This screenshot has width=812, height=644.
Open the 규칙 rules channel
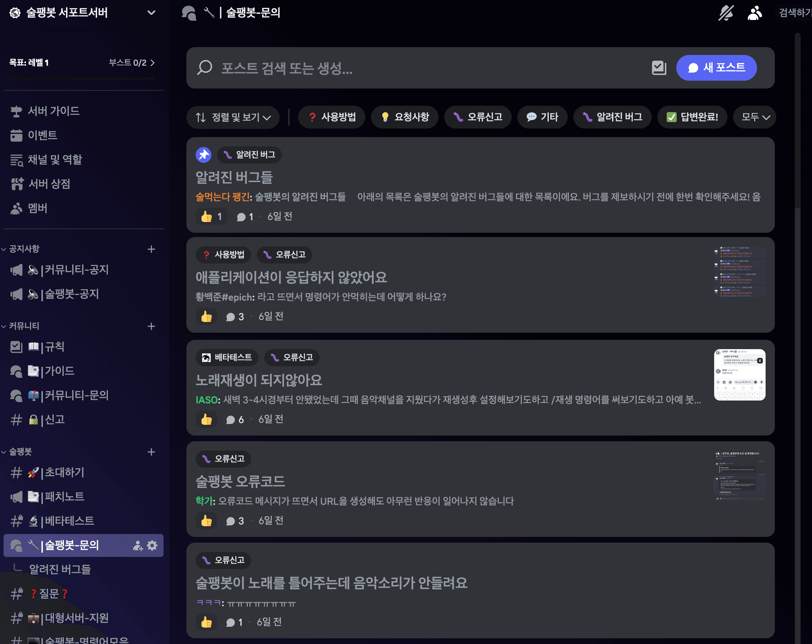83,347
